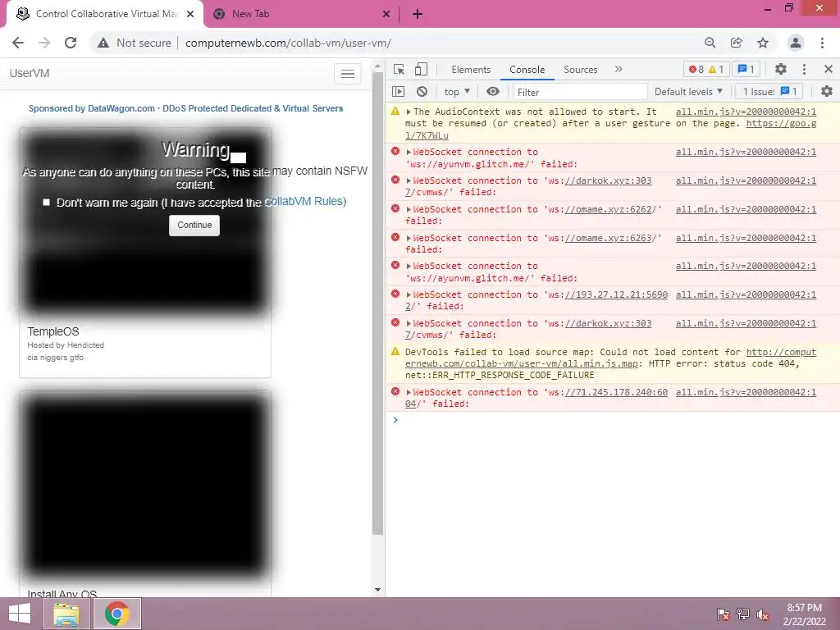This screenshot has width=840, height=630.
Task: Expand the AudioContext warning message
Action: [x=409, y=112]
